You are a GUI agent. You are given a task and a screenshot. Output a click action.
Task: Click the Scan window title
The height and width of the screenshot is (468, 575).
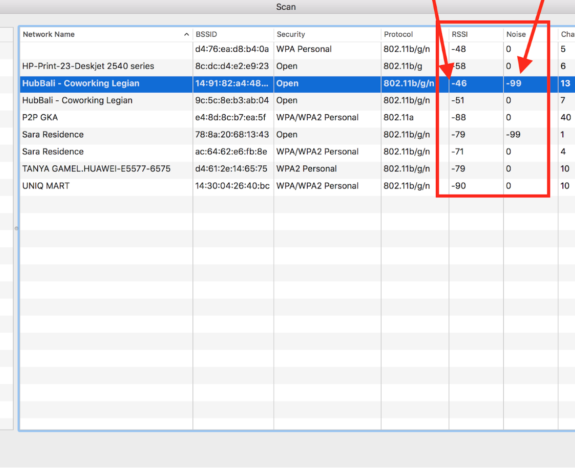[x=286, y=7]
